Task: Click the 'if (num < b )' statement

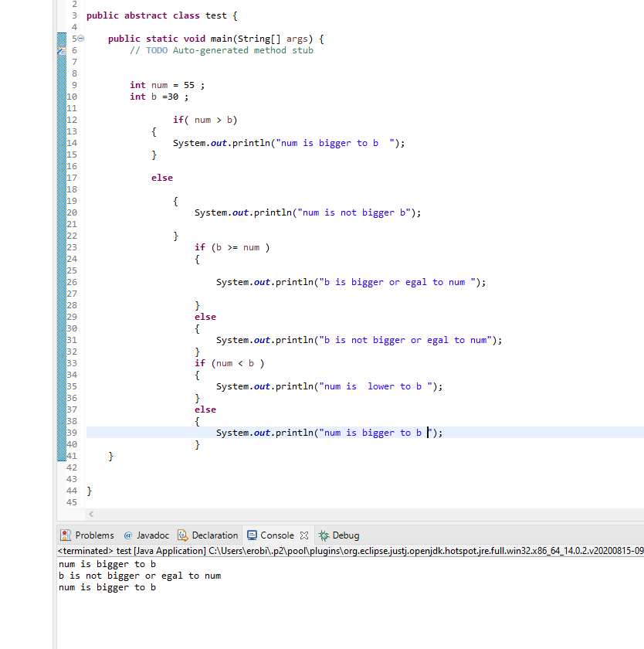Action: (x=229, y=363)
